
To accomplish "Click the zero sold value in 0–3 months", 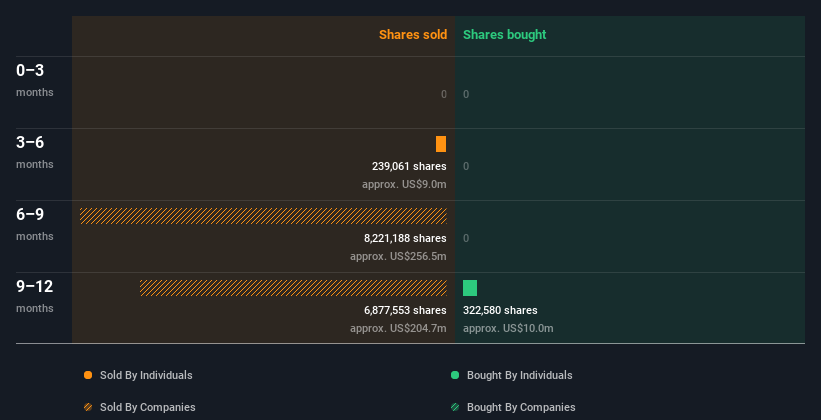I will 444,94.
